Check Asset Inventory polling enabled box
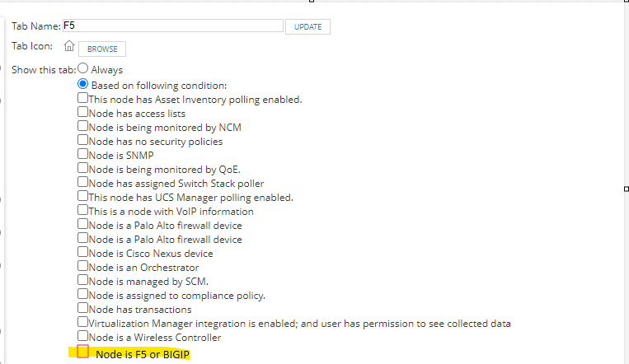The width and height of the screenshot is (629, 364). (82, 98)
